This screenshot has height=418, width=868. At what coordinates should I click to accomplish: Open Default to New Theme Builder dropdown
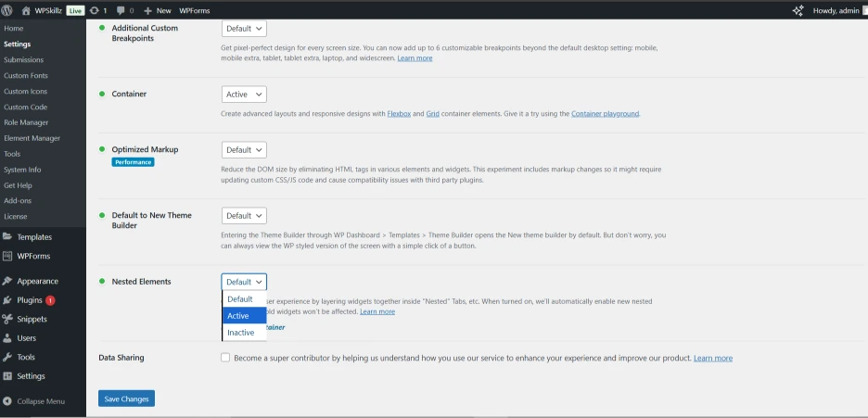pos(244,216)
